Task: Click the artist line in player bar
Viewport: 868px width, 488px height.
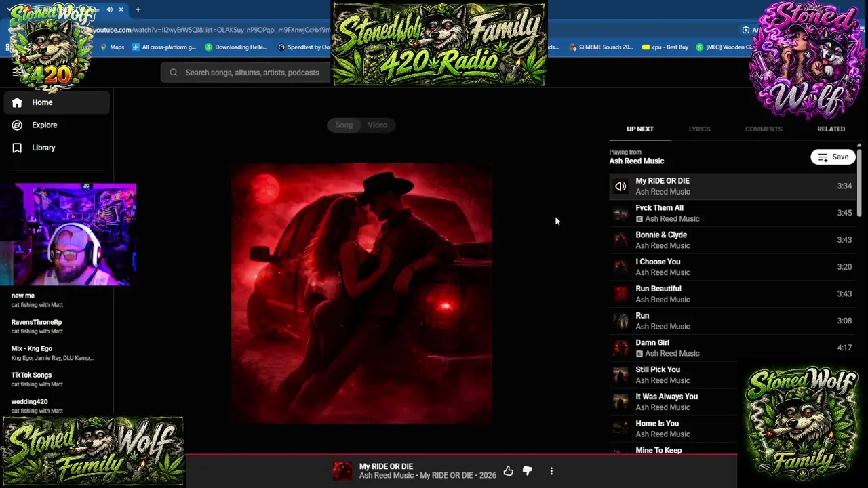Action: [427, 476]
